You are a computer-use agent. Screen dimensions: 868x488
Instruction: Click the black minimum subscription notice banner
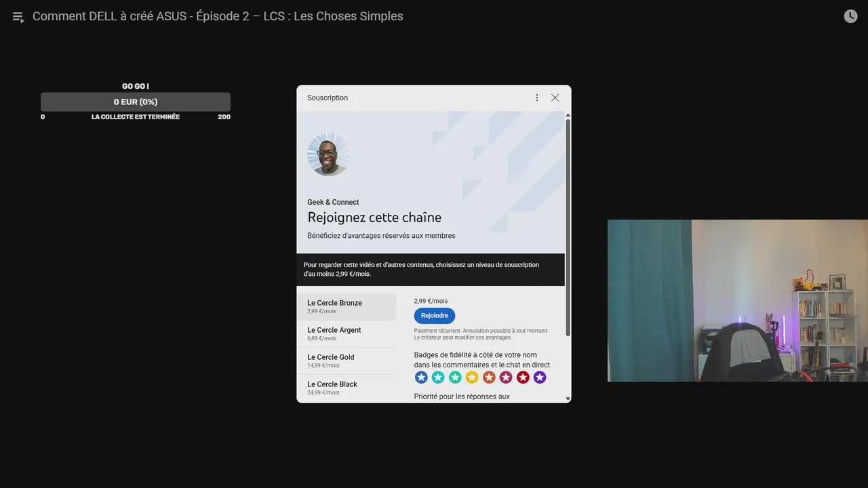click(x=431, y=270)
